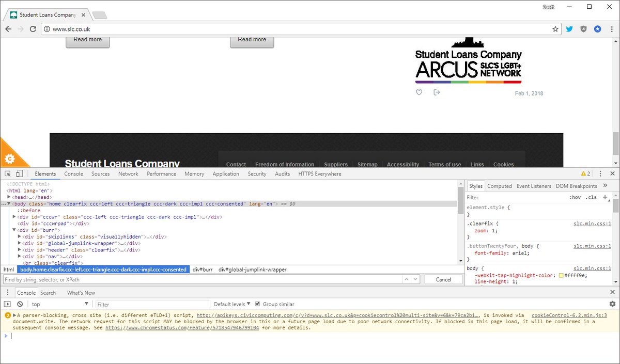Open the Application tab
620x364 pixels.
click(226, 174)
